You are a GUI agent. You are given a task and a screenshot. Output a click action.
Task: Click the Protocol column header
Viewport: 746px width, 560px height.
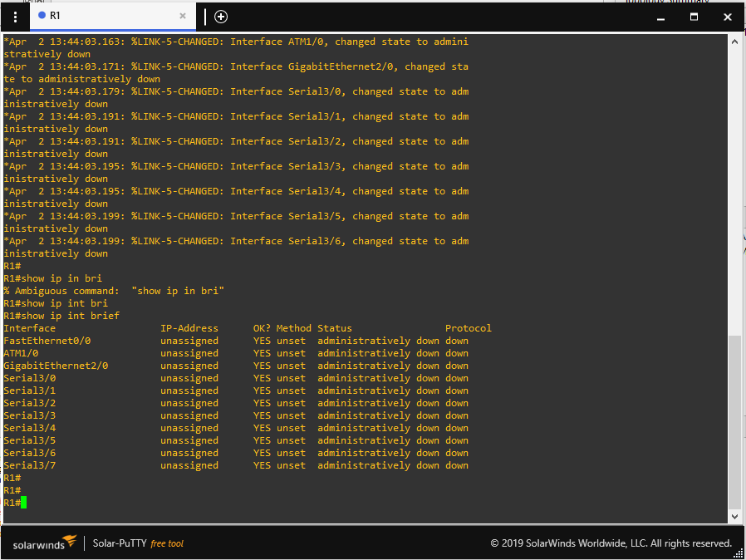[469, 328]
